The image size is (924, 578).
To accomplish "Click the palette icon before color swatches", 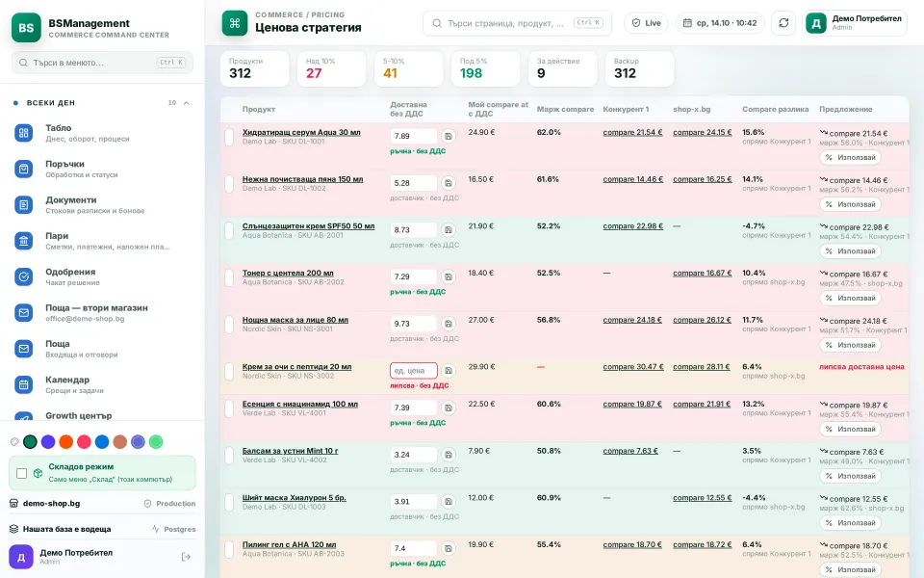I will pos(14,442).
